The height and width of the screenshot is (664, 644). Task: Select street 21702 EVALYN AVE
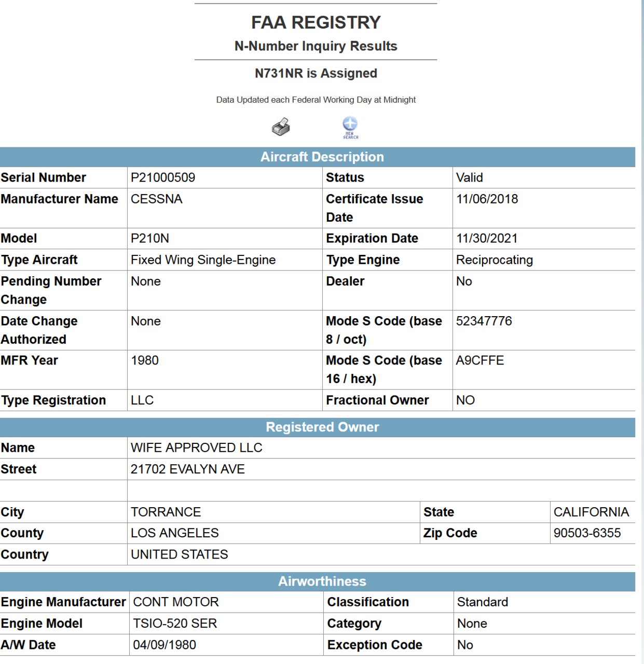[188, 469]
